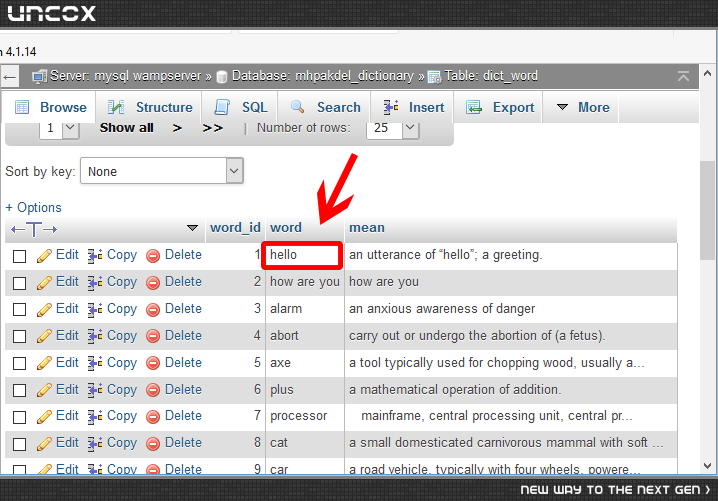Image resolution: width=718 pixels, height=501 pixels.
Task: Open the Insert tab
Action: [x=413, y=107]
